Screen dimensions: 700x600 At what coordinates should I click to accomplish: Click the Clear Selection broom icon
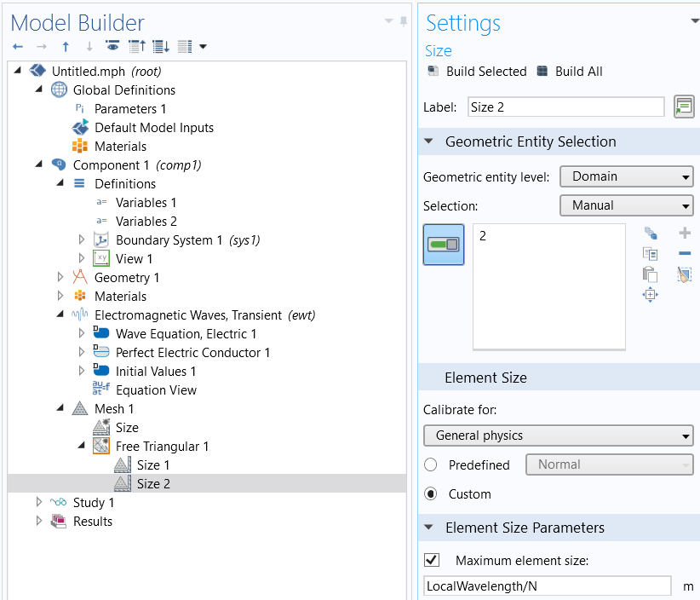[x=685, y=274]
